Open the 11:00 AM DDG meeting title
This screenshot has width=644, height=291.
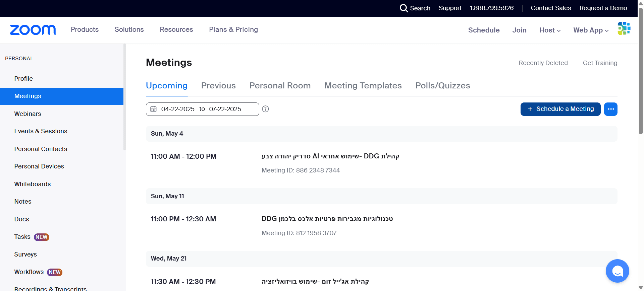click(x=330, y=156)
